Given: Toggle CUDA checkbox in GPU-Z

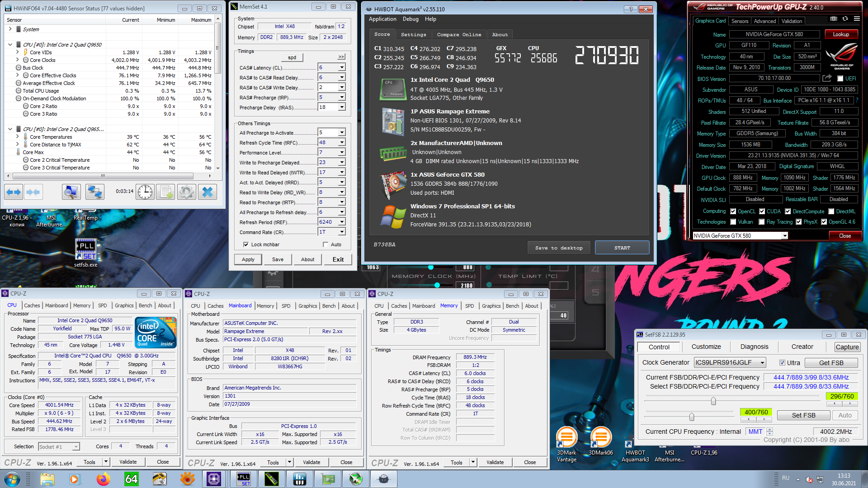Looking at the screenshot, I should click(x=762, y=211).
